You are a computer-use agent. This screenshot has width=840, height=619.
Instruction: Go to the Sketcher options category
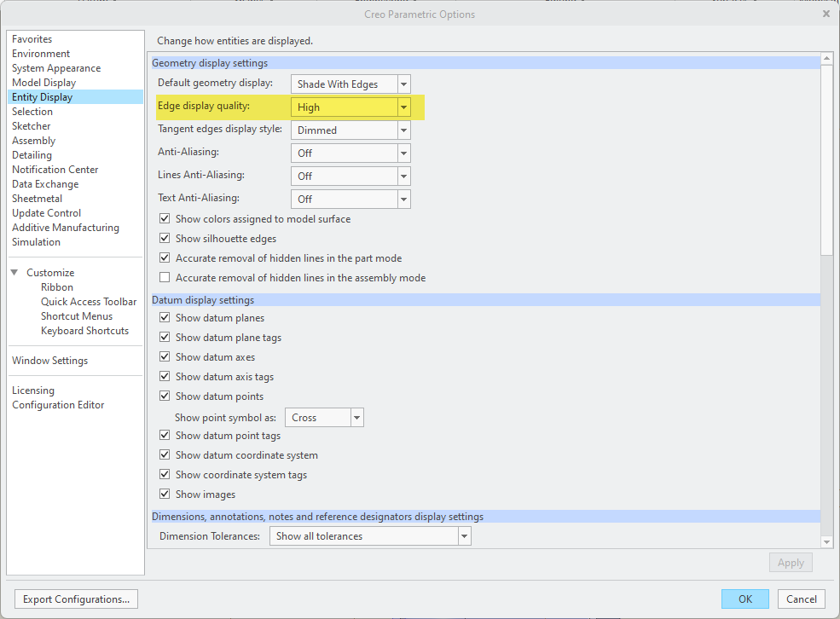pos(32,126)
